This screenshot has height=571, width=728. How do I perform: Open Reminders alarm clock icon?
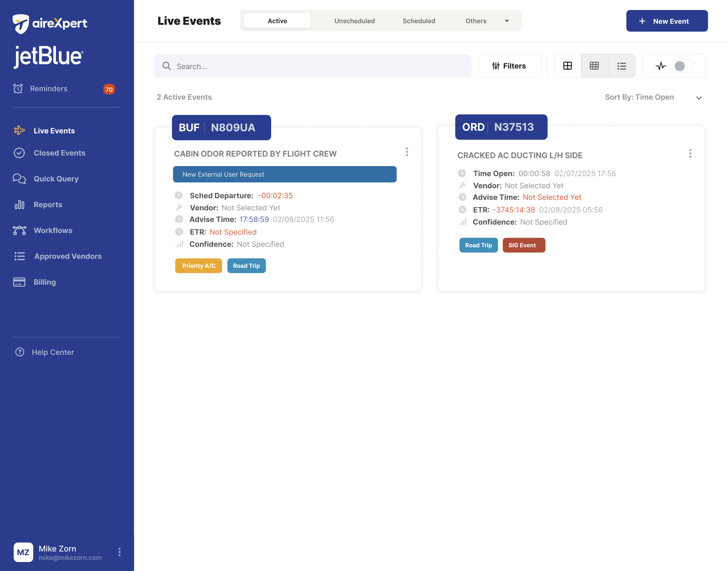[x=18, y=89]
